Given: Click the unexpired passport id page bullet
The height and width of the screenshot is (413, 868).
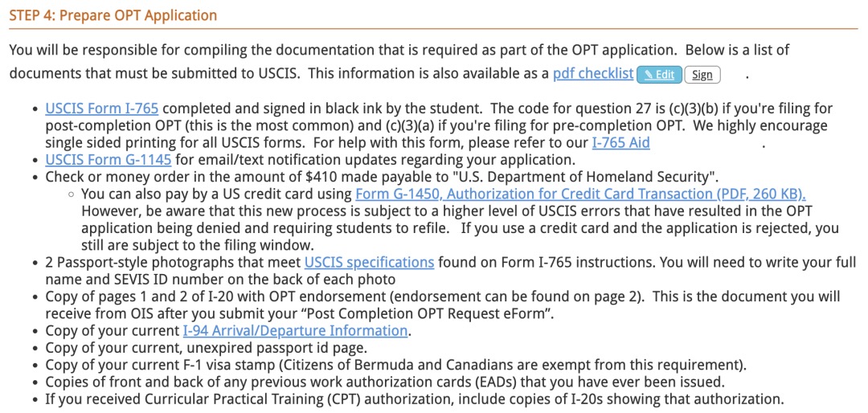Looking at the screenshot, I should pyautogui.click(x=207, y=349).
